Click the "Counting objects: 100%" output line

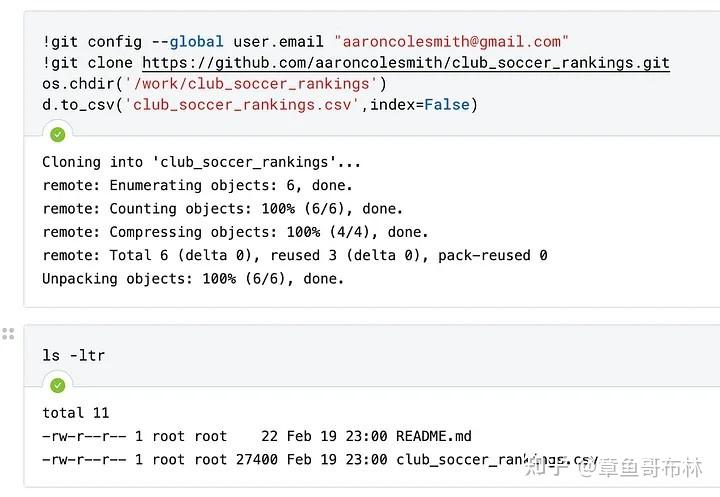tap(223, 209)
